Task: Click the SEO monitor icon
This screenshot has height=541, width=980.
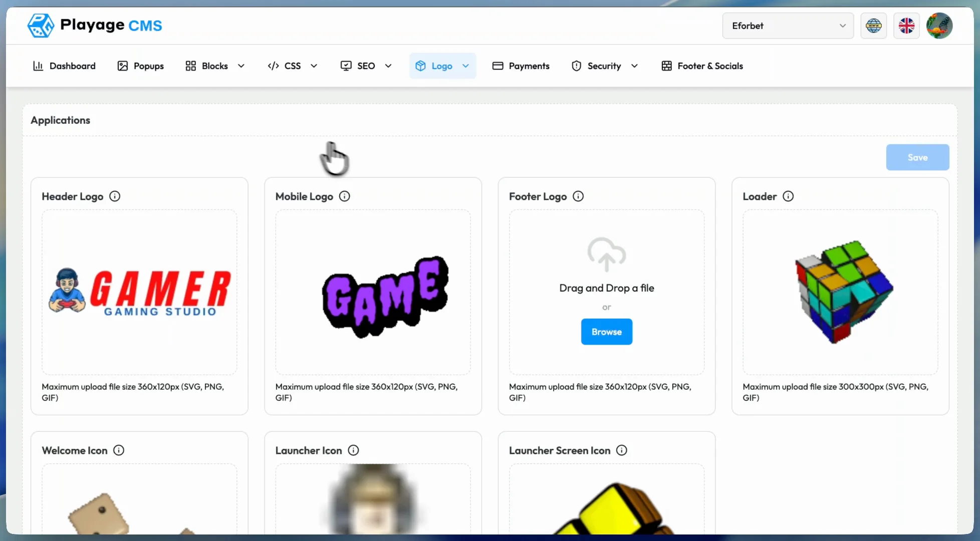Action: click(346, 66)
